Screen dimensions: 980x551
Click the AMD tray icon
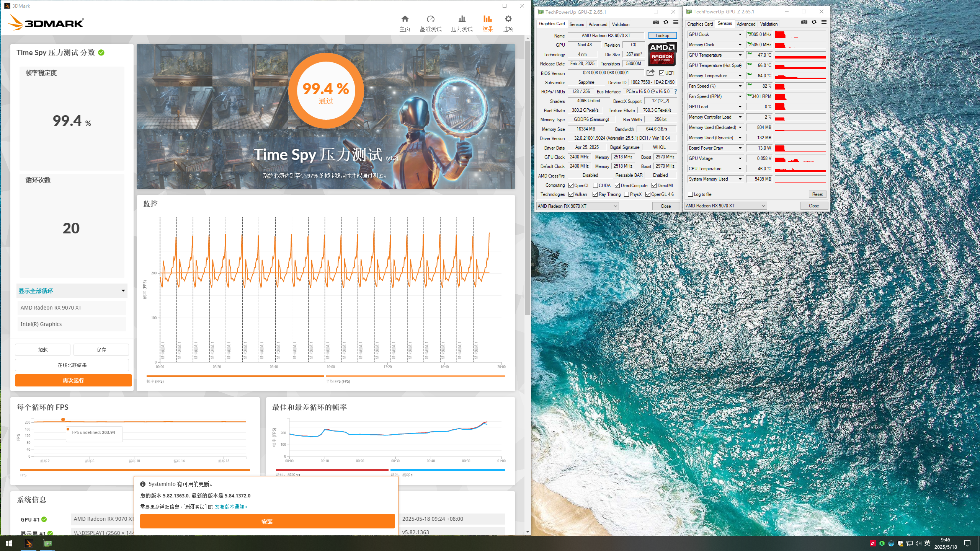tap(872, 543)
